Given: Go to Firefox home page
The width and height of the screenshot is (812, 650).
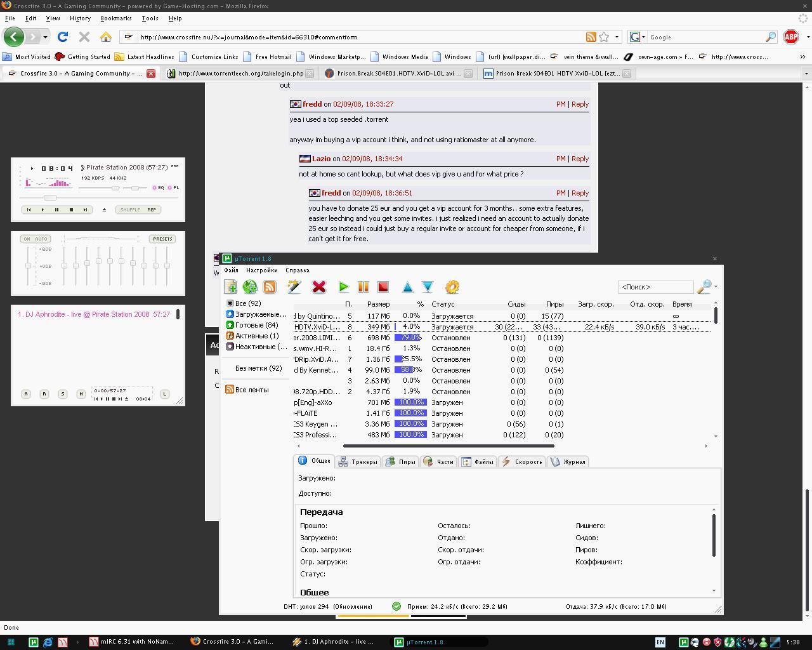Looking at the screenshot, I should (106, 37).
